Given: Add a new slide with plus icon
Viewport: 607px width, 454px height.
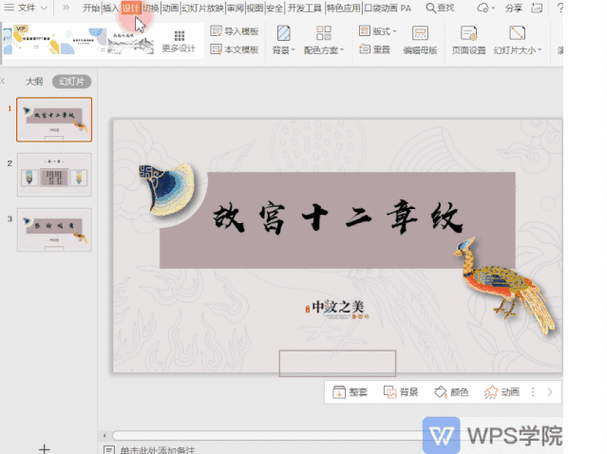Looking at the screenshot, I should pos(45,449).
